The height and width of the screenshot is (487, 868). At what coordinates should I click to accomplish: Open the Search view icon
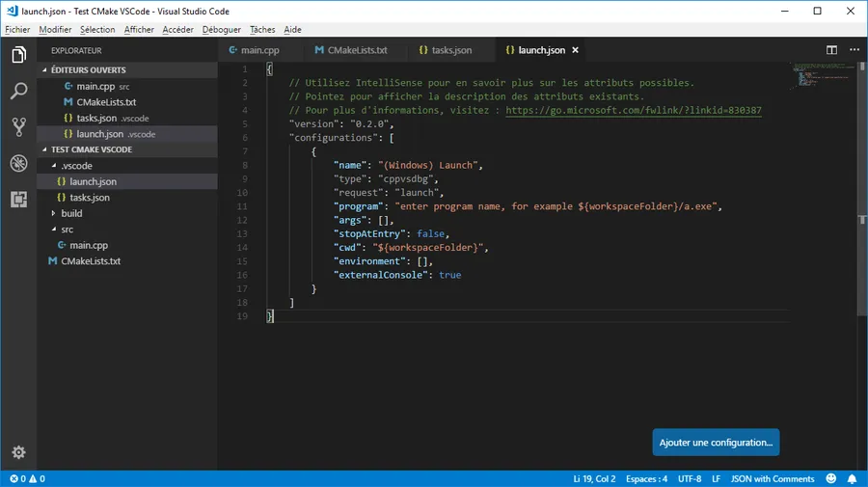click(x=19, y=91)
